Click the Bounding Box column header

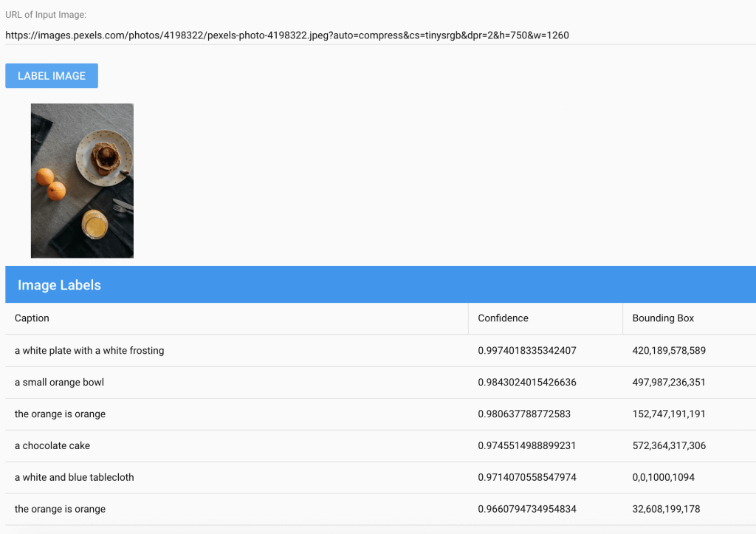pos(663,318)
